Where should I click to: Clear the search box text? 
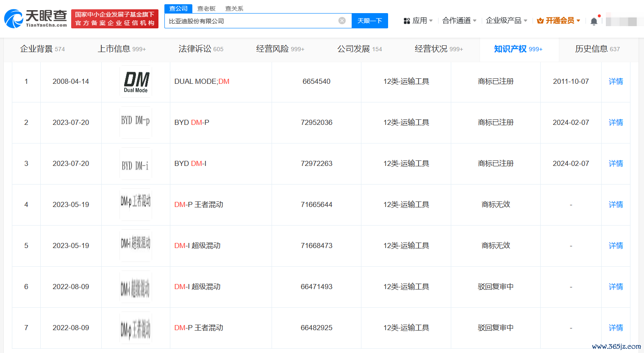(342, 21)
